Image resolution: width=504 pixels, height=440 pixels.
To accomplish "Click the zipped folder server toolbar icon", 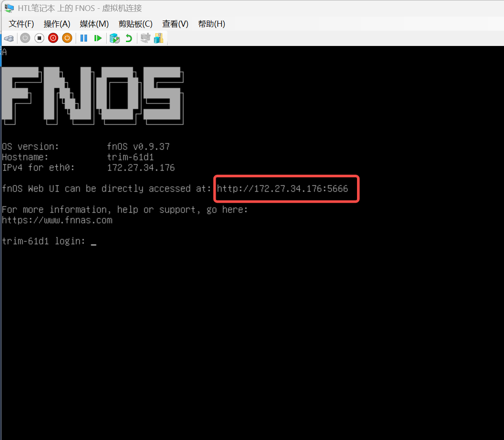I will tap(158, 38).
